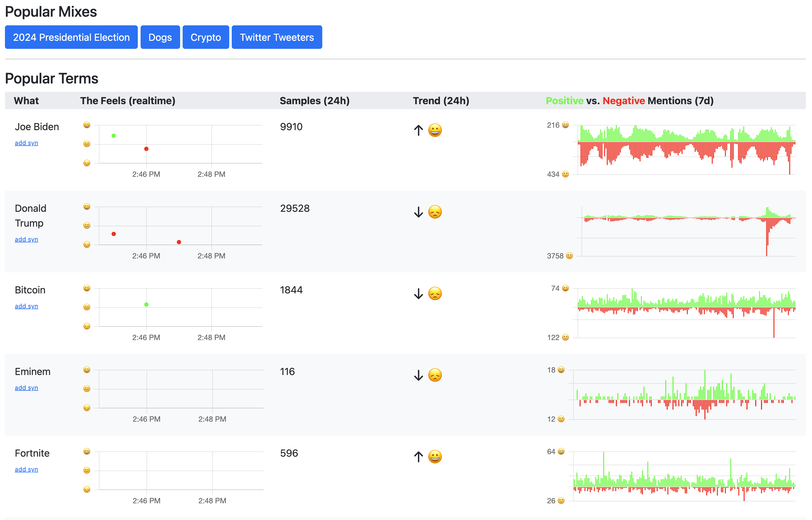Click the happy emoji on Eminem feels axis
The height and width of the screenshot is (520, 812).
point(87,370)
